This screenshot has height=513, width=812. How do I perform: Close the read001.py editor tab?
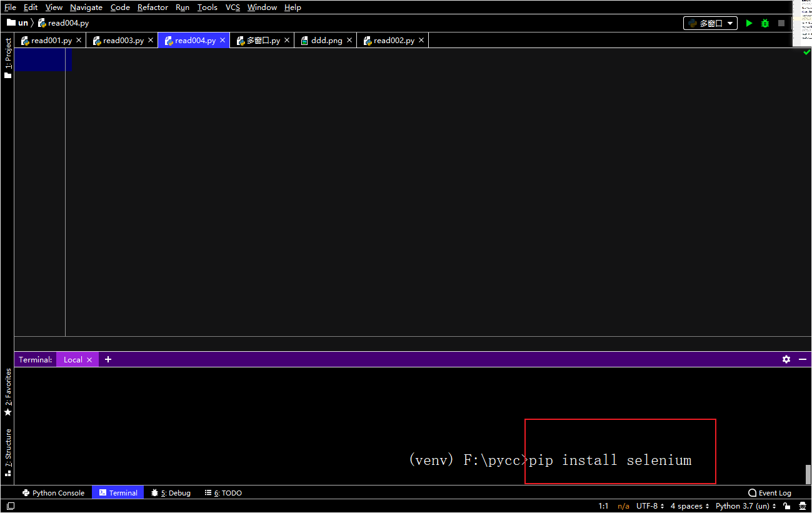[x=79, y=40]
